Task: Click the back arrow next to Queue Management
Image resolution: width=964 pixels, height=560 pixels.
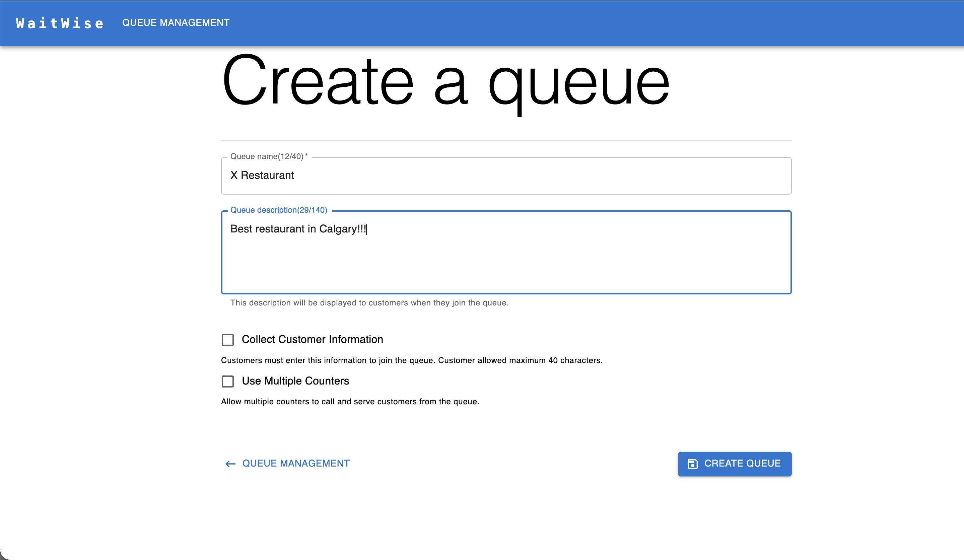Action: (x=229, y=464)
